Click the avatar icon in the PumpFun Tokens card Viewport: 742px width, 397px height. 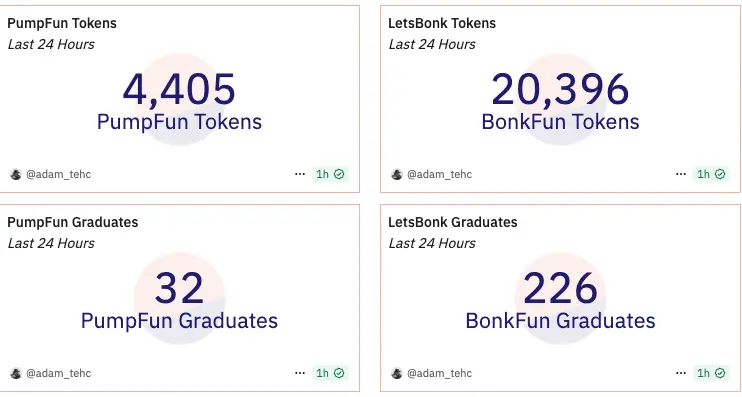(x=16, y=174)
